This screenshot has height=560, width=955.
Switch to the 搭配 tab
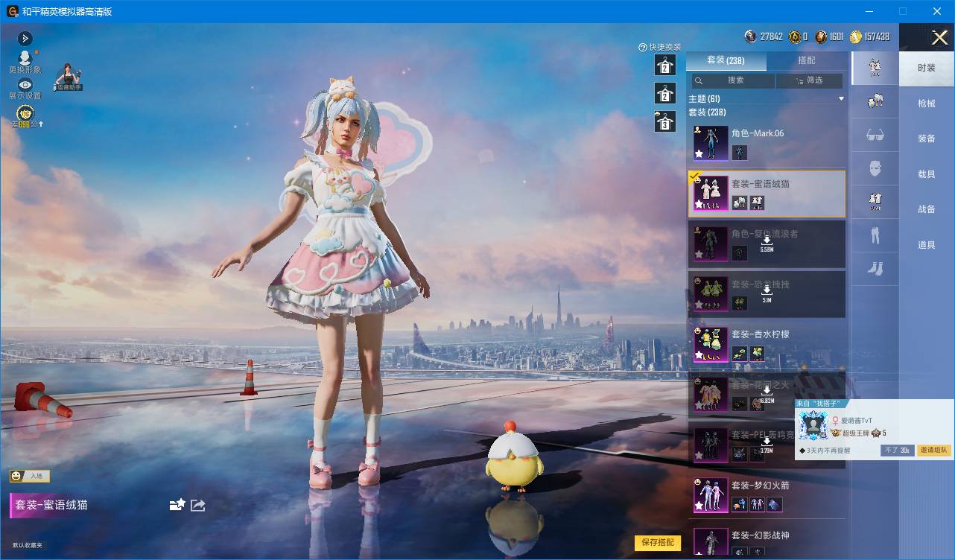[806, 60]
